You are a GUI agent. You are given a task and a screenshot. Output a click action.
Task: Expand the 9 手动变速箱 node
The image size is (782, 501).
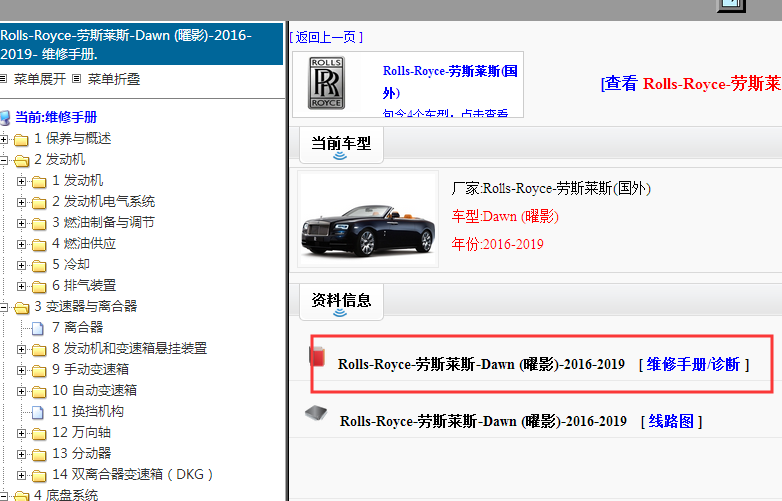21,370
